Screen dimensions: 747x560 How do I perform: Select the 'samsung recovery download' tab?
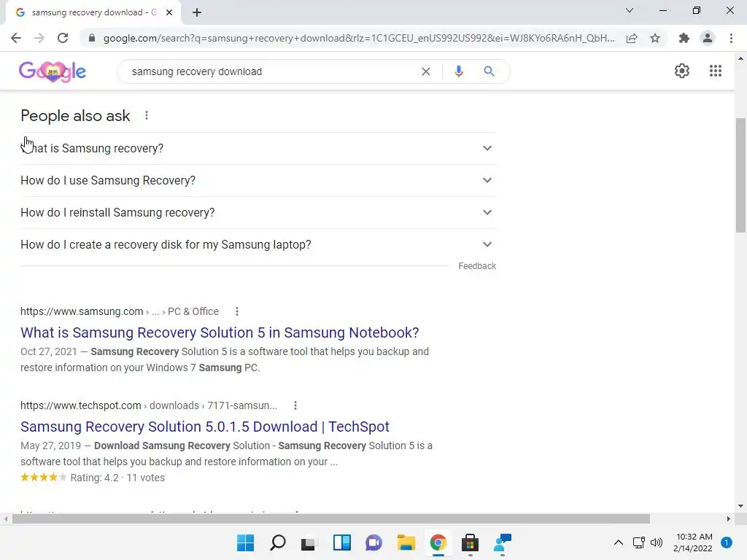tap(93, 12)
